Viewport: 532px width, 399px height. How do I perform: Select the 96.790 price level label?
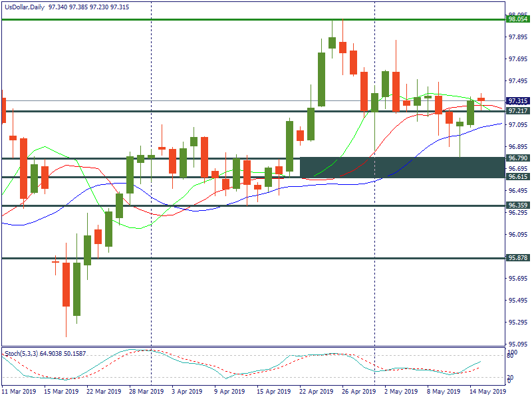[x=517, y=158]
